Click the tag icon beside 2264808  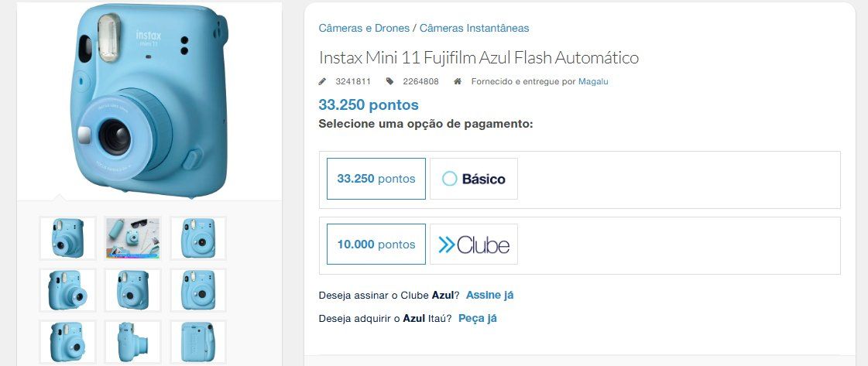pyautogui.click(x=389, y=81)
